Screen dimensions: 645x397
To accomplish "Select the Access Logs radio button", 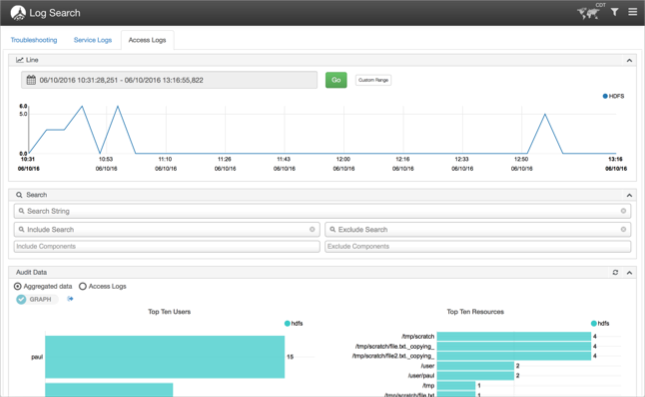I will point(83,286).
